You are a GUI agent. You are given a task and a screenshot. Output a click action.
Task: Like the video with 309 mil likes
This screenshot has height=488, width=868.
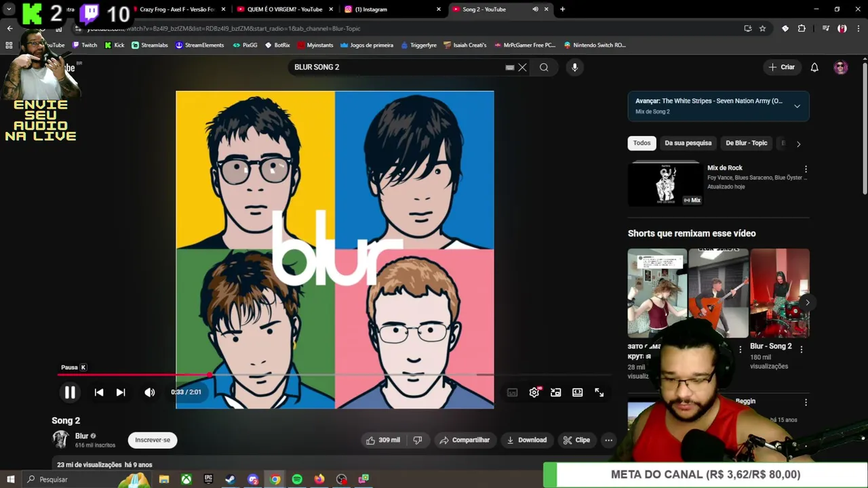click(x=382, y=440)
